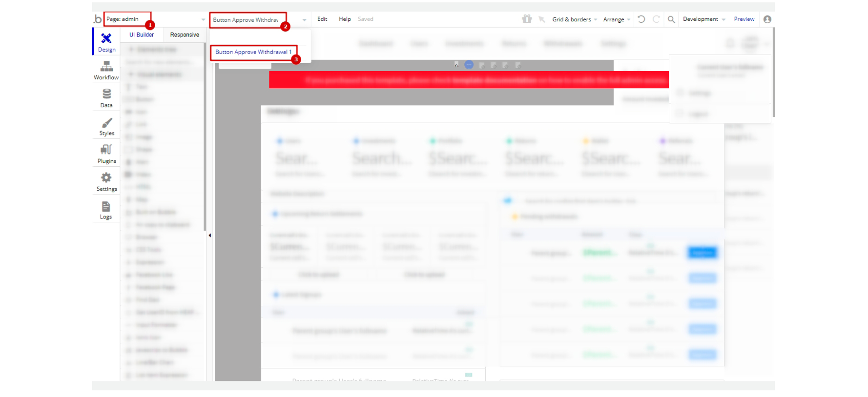Click the gift box icon
The width and height of the screenshot is (868, 397).
pos(527,19)
